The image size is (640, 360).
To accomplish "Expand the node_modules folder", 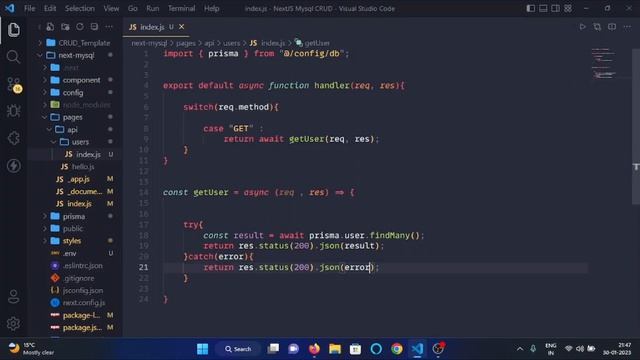I will click(75, 105).
